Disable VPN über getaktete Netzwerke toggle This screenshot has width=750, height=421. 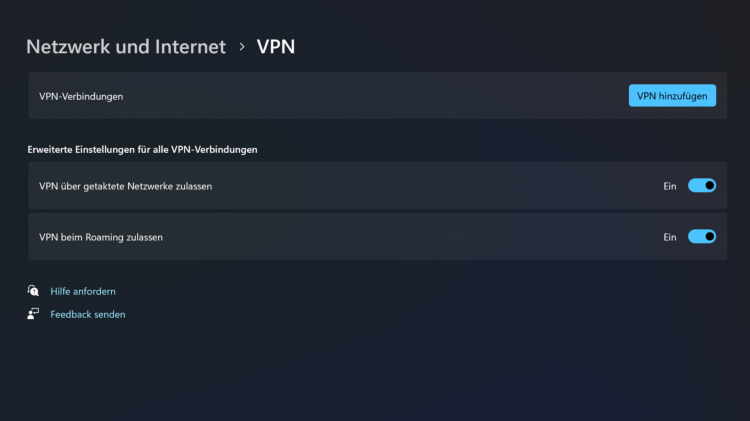(x=702, y=186)
